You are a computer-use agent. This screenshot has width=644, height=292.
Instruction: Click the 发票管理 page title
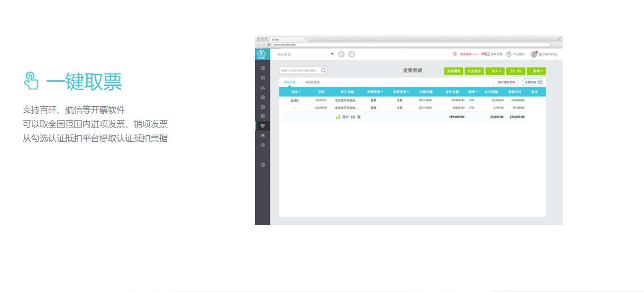412,71
